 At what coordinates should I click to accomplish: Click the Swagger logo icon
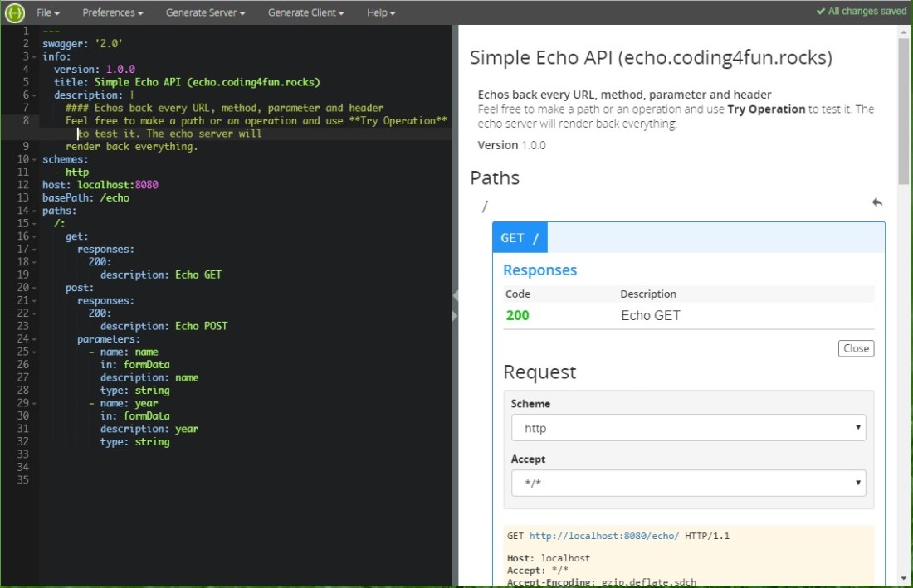[14, 12]
